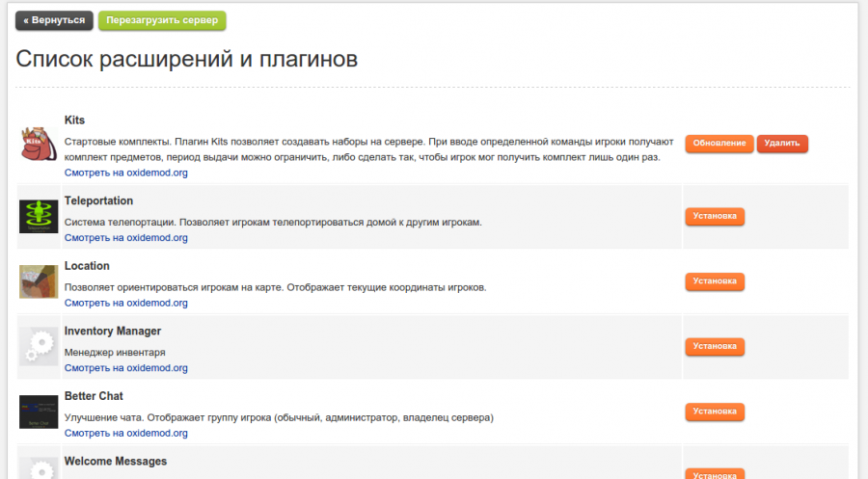Install the Welcome Messages plugin
Viewport: 868px width, 479px height.
(x=714, y=474)
